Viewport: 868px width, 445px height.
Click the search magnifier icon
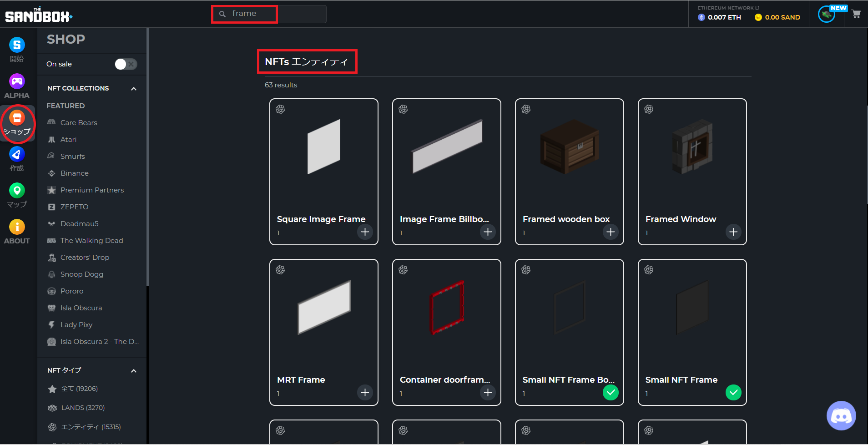pyautogui.click(x=222, y=14)
